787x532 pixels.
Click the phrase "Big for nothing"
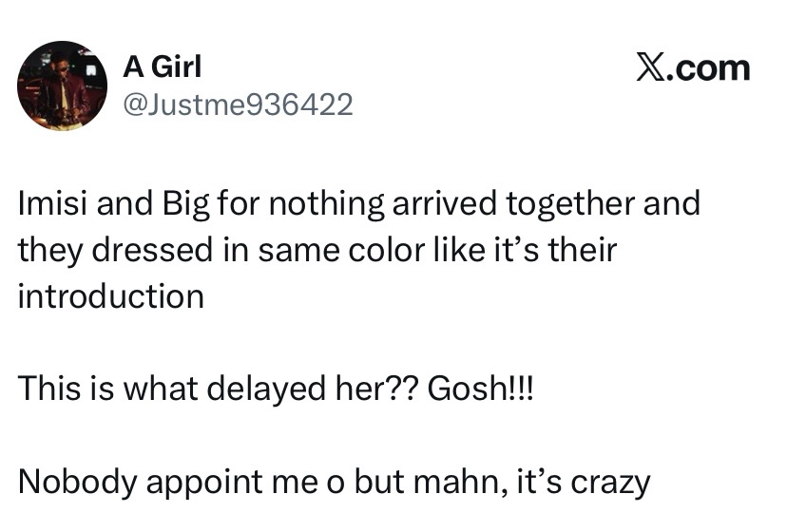[244, 204]
